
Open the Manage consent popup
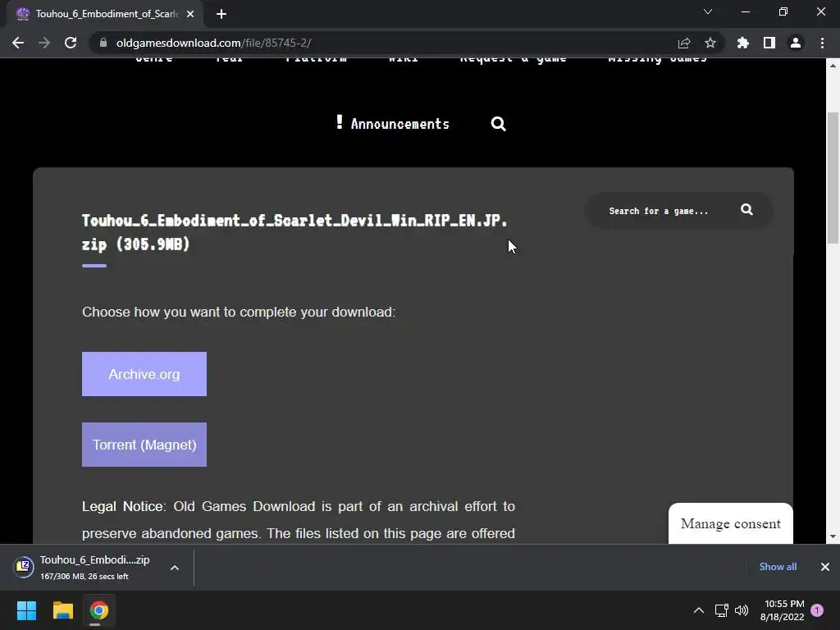coord(731,523)
